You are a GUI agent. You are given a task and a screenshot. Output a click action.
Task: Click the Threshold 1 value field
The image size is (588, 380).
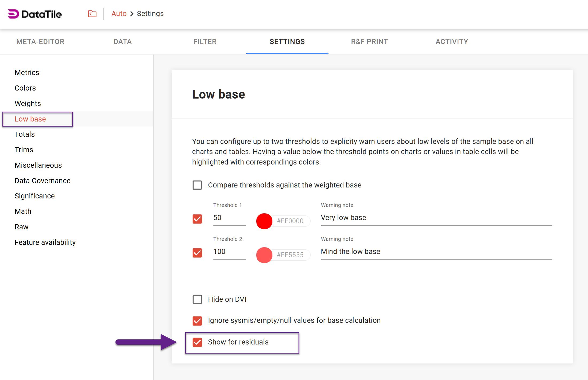pyautogui.click(x=229, y=218)
